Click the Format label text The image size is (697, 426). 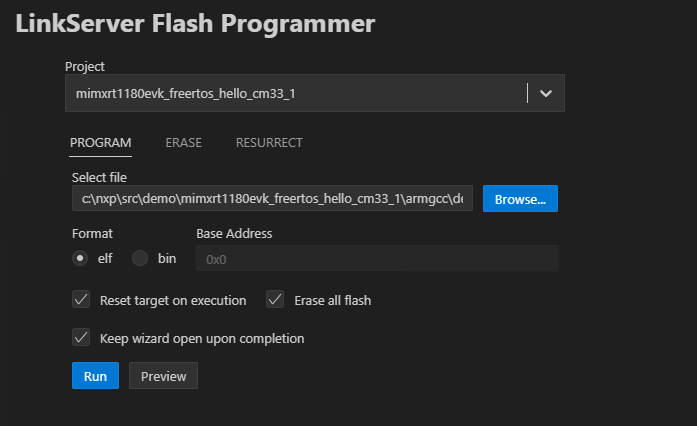tap(92, 233)
